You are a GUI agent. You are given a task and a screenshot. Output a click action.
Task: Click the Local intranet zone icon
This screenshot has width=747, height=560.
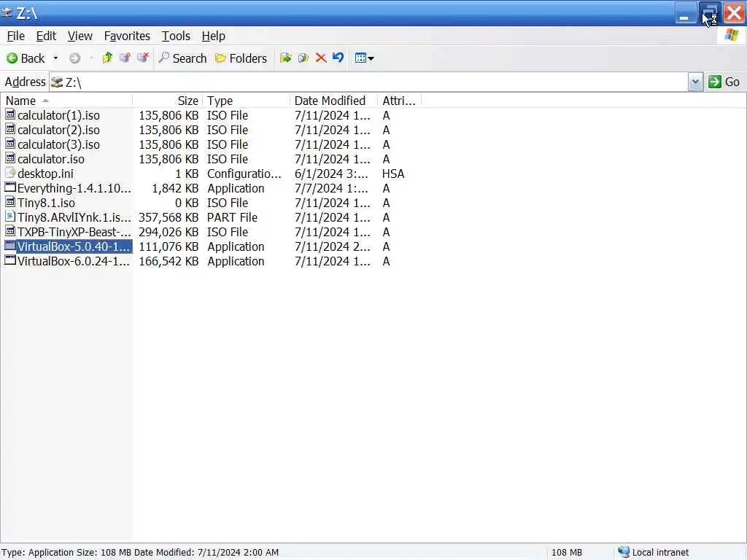click(624, 552)
